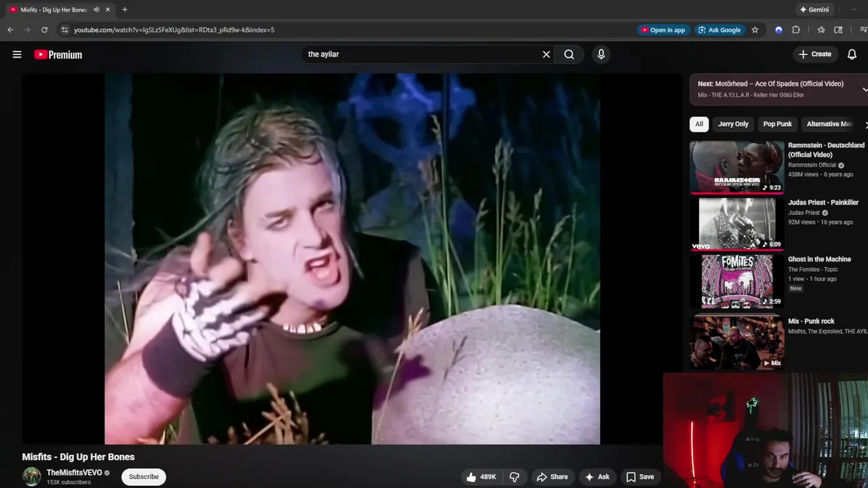View site information icon in address bar
868x488 pixels.
64,30
